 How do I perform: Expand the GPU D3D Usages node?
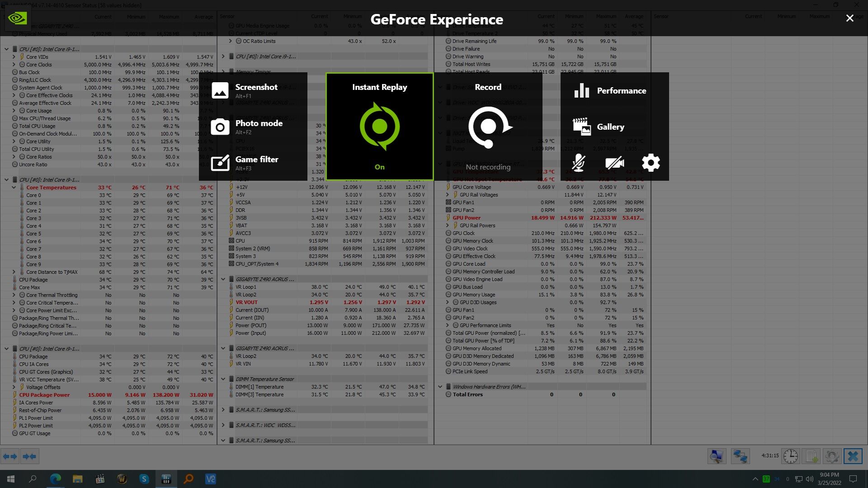coord(448,302)
